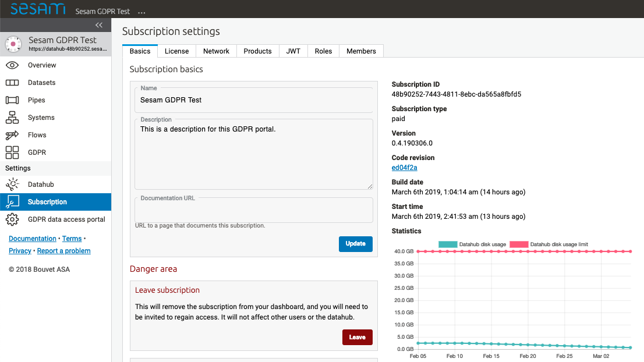Open the Members tab
Screen dimensions: 644x362
tap(361, 51)
